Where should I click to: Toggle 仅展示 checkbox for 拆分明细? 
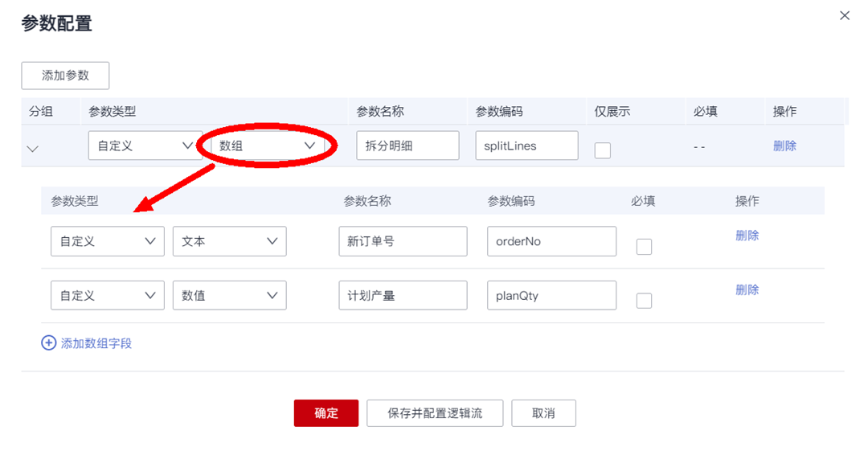(602, 150)
